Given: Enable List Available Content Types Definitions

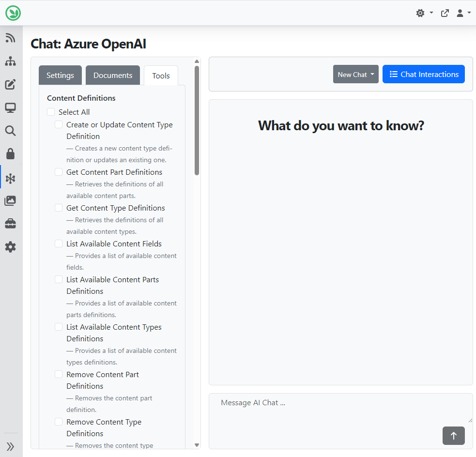Looking at the screenshot, I should (x=59, y=327).
